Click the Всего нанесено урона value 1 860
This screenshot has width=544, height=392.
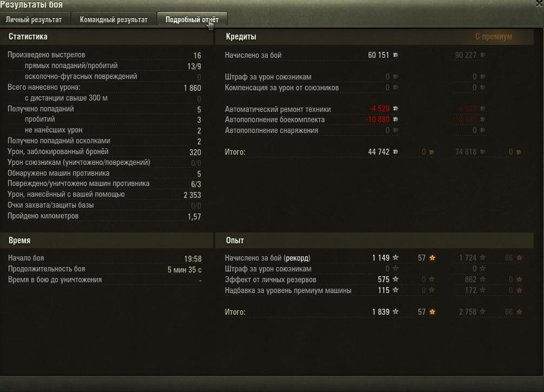tap(193, 88)
